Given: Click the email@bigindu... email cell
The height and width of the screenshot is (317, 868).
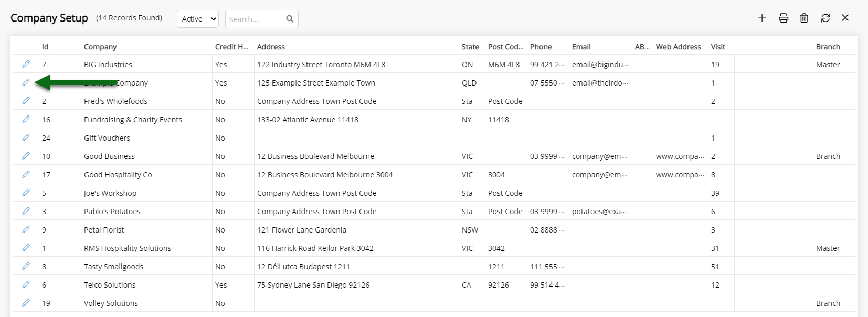Looking at the screenshot, I should point(600,65).
